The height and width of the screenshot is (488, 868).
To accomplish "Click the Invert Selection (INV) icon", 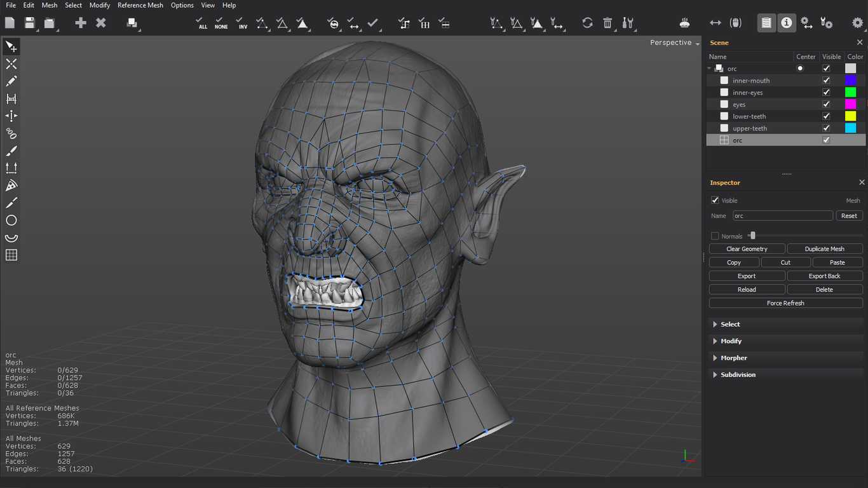I will pos(241,23).
